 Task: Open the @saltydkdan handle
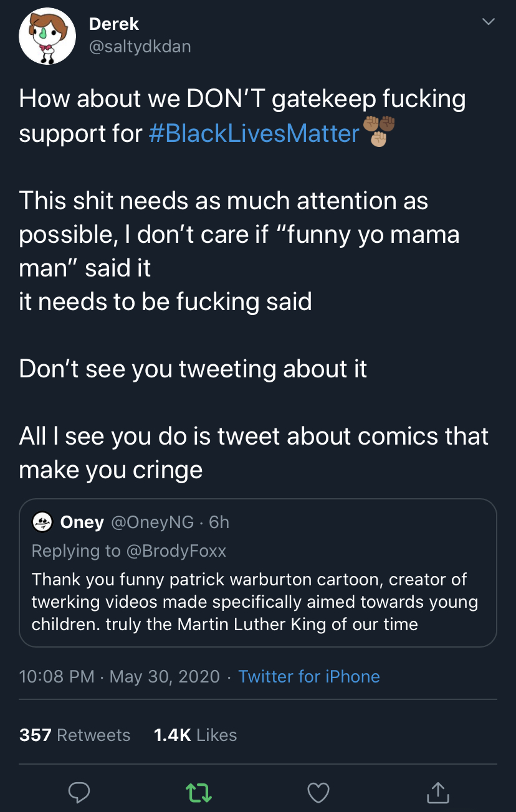point(140,47)
